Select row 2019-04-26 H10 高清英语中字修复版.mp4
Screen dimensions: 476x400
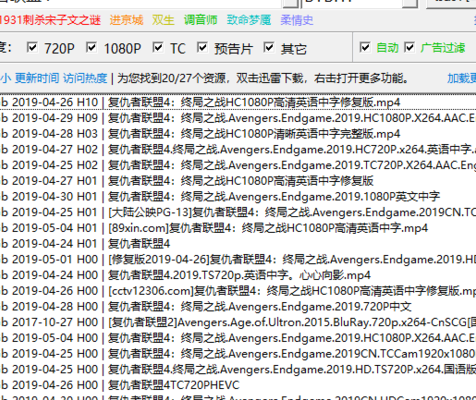coord(238,102)
